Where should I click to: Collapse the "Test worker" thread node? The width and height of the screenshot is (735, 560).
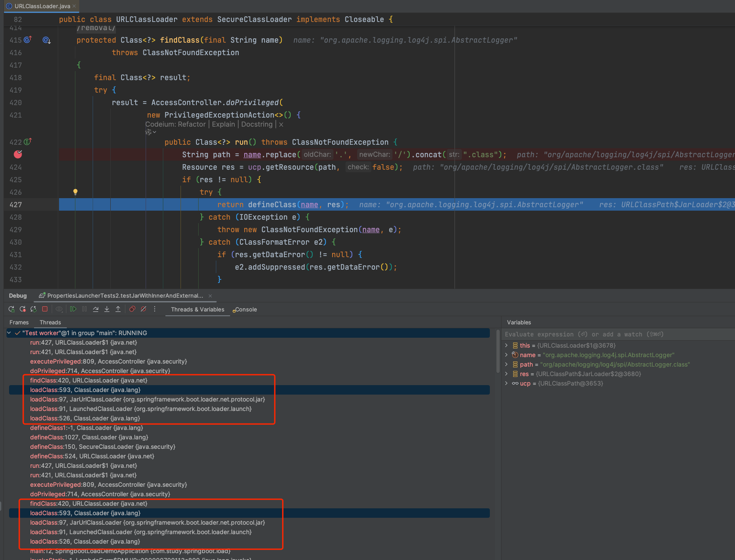(9, 333)
